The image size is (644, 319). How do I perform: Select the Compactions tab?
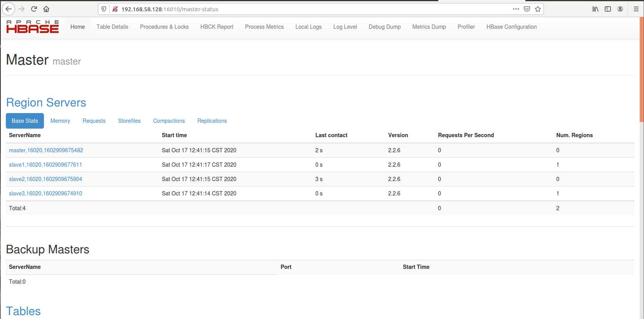[169, 121]
